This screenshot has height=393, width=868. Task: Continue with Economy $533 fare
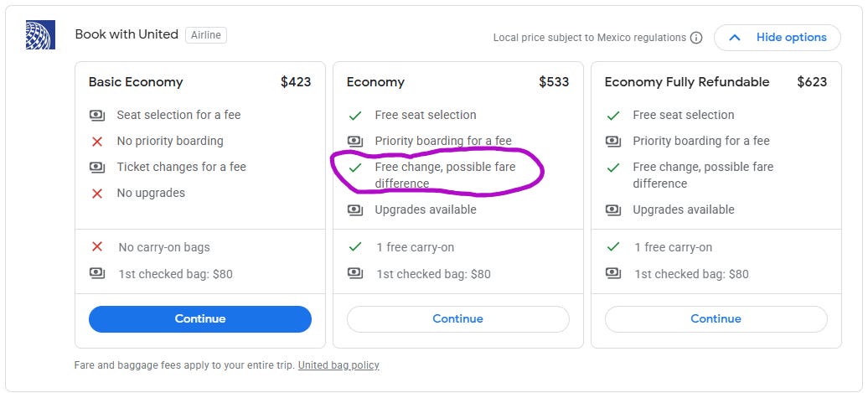coord(457,318)
